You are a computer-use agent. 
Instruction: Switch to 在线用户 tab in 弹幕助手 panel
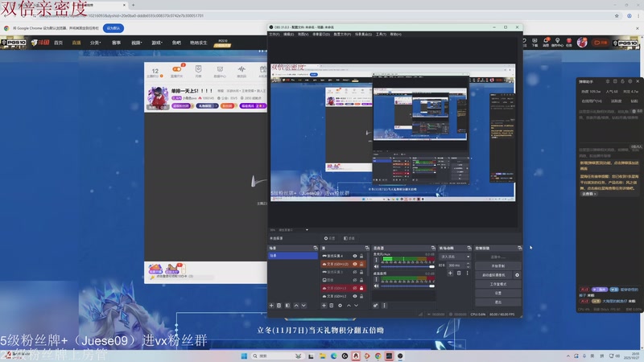[592, 101]
